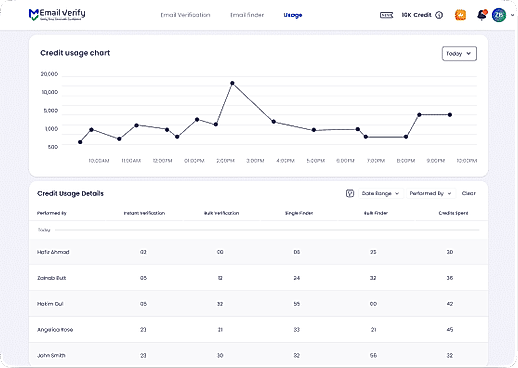This screenshot has width=518, height=368.
Task: Click the Single Finder column header
Action: coord(299,213)
